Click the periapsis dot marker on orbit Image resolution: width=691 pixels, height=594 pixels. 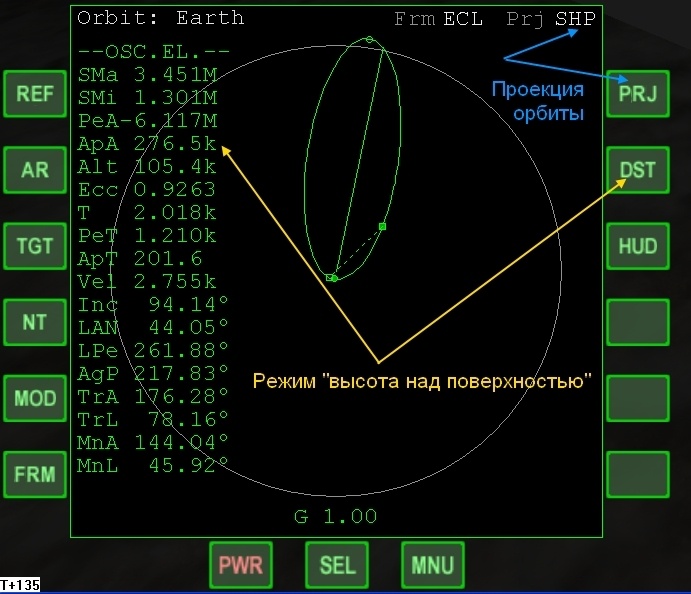pyautogui.click(x=334, y=278)
